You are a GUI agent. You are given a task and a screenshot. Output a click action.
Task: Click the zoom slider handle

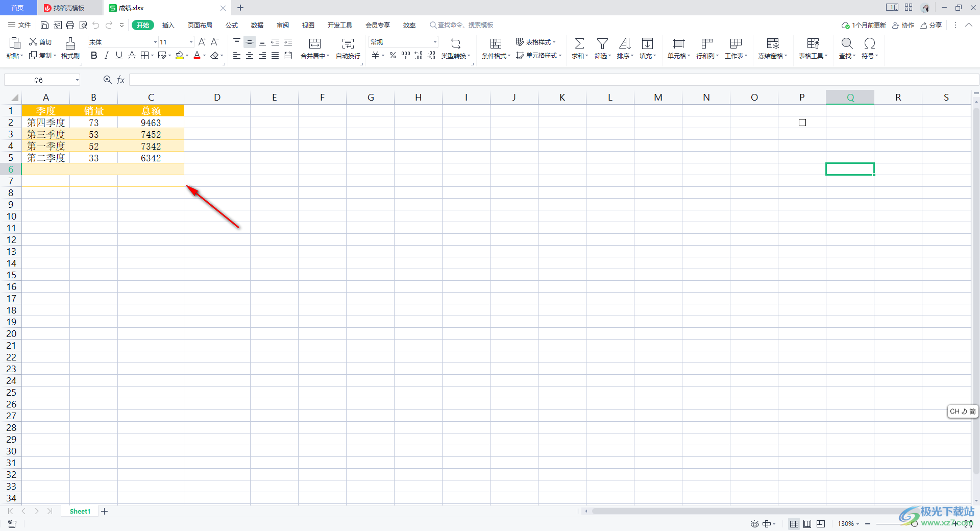914,524
